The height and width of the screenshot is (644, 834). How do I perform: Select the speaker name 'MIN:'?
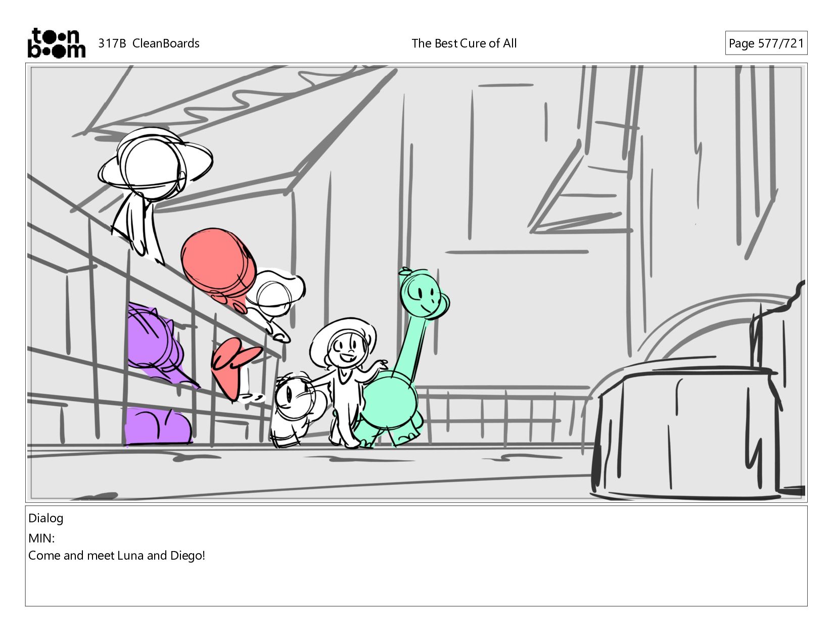(41, 538)
